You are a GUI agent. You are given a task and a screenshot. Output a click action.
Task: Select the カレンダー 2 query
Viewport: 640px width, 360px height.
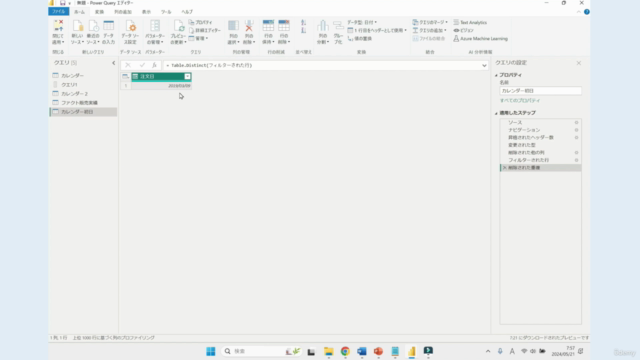click(83, 93)
